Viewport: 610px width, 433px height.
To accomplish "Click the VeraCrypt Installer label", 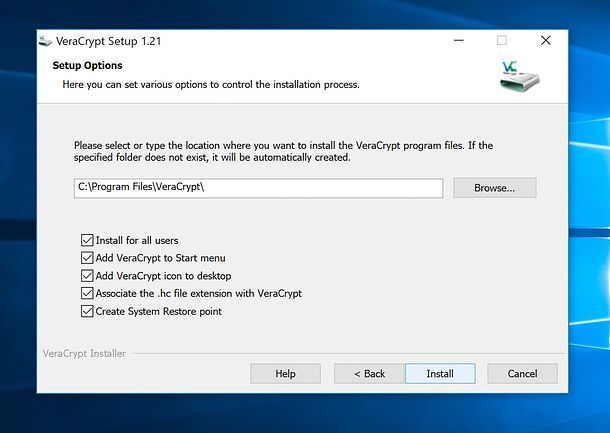I will pos(84,353).
